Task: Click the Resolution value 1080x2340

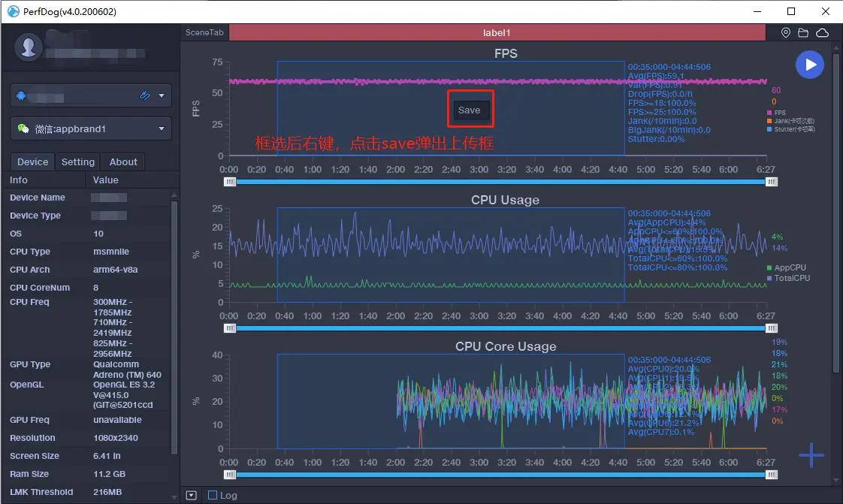Action: click(x=116, y=438)
